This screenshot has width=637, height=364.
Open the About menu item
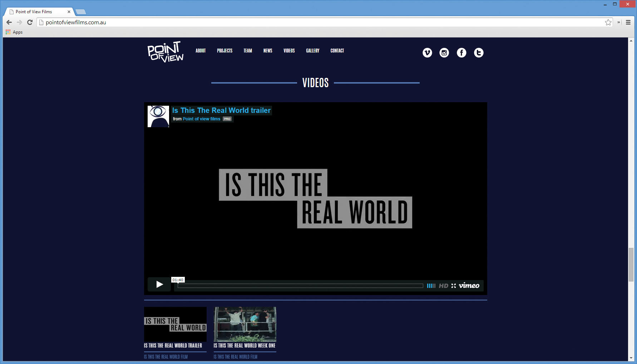pos(201,51)
